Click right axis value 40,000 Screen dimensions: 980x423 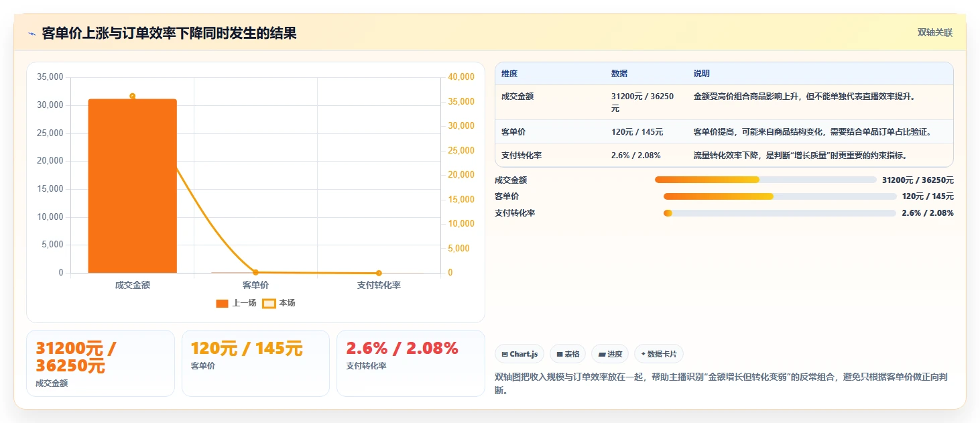coord(461,77)
